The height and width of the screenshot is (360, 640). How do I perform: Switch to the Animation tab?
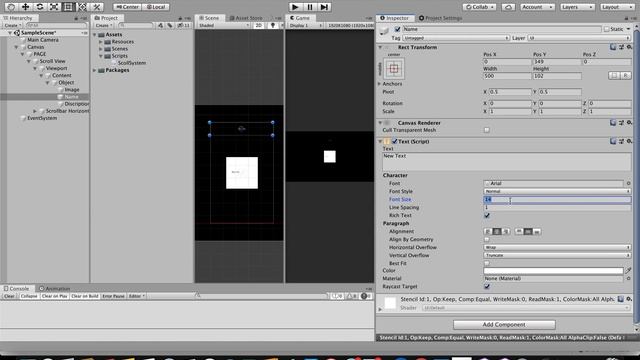(x=55, y=289)
